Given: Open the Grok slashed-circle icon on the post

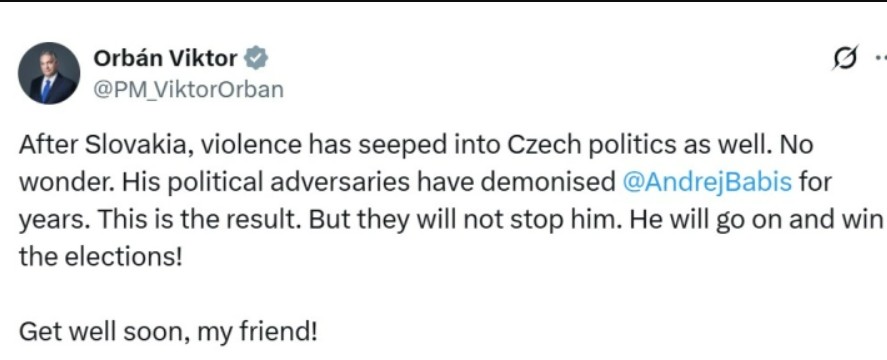Looking at the screenshot, I should pos(845,58).
